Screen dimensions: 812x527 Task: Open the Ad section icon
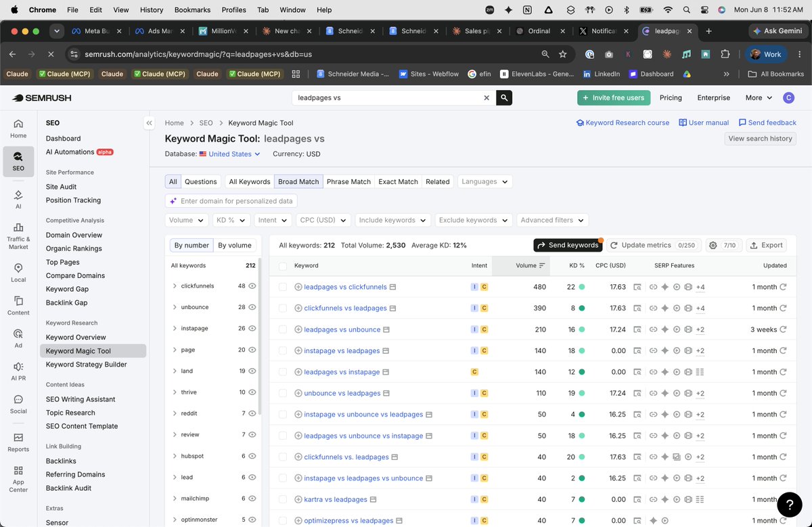(18, 339)
